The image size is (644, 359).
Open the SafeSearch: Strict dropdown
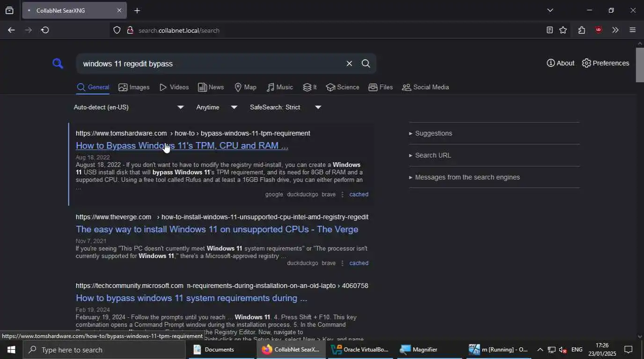pos(285,108)
